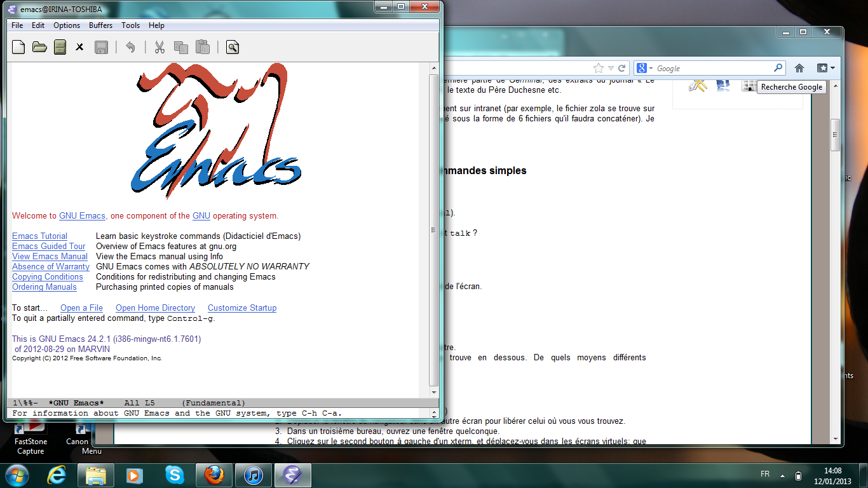Click the Save floppy disk icon in Emacs
The image size is (868, 488).
[x=100, y=47]
